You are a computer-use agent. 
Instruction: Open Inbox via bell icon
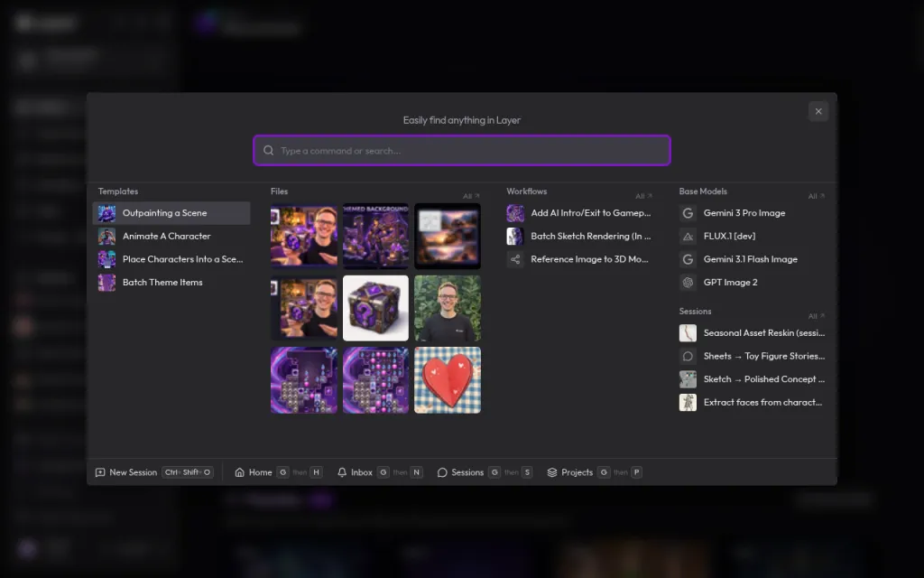point(342,472)
